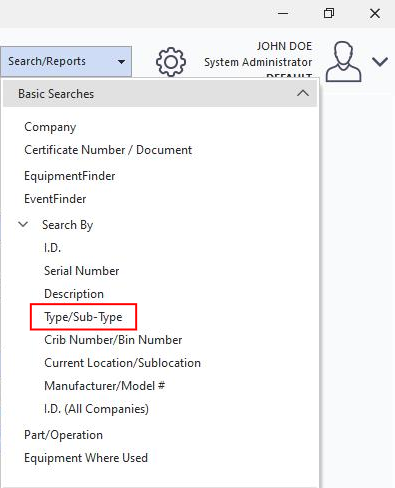The height and width of the screenshot is (488, 395).
Task: Search by Serial Number
Action: click(82, 271)
